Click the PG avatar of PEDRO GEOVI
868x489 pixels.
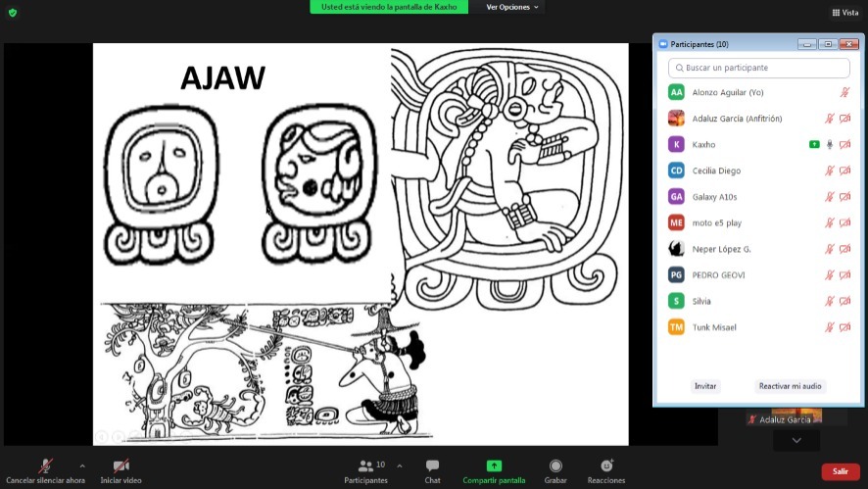676,275
